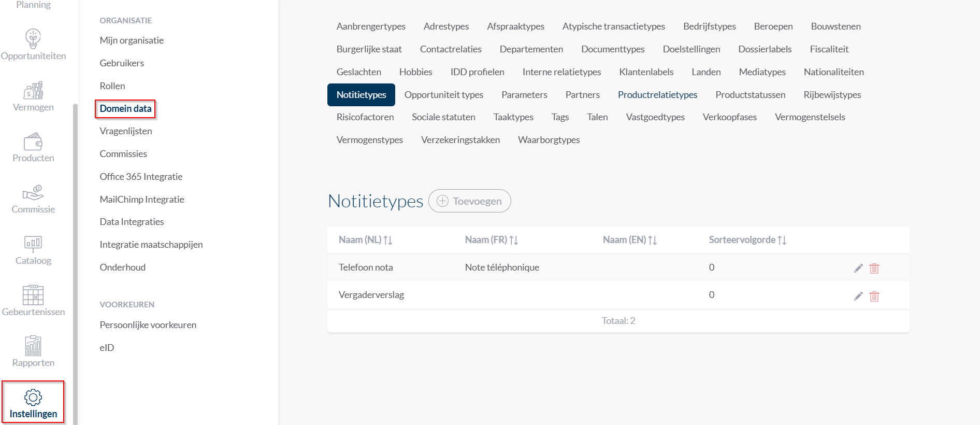980x425 pixels.
Task: Delete the Telefoon nota row
Action: [x=874, y=268]
